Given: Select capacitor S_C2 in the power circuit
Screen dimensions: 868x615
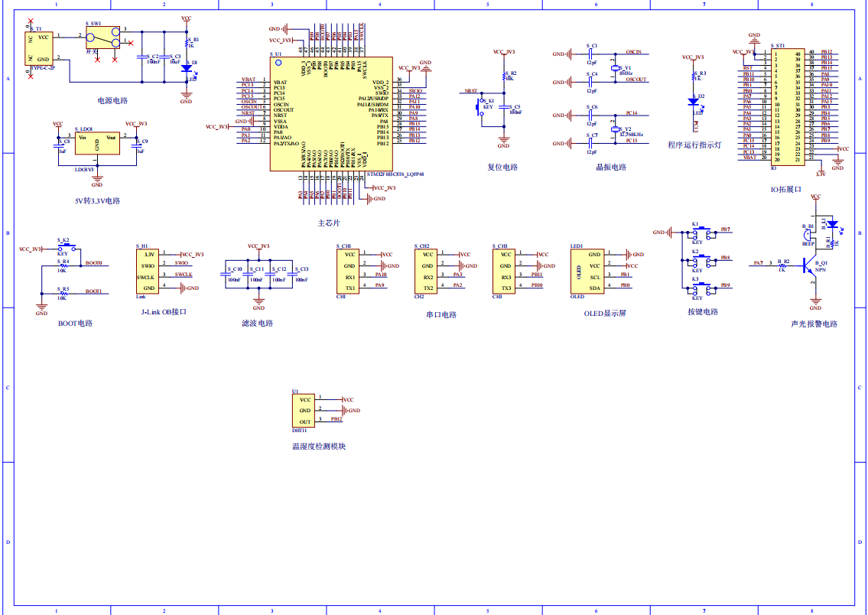Looking at the screenshot, I should click(141, 57).
